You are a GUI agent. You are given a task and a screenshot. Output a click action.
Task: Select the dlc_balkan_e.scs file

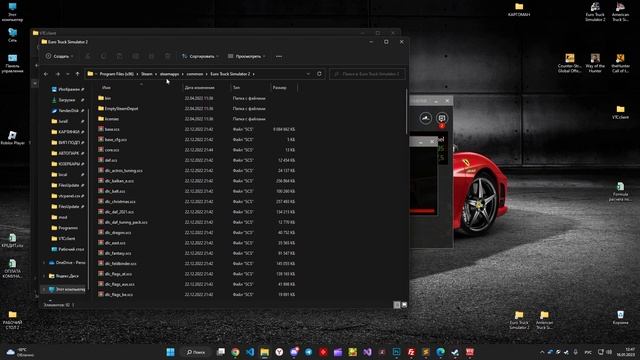[116, 181]
